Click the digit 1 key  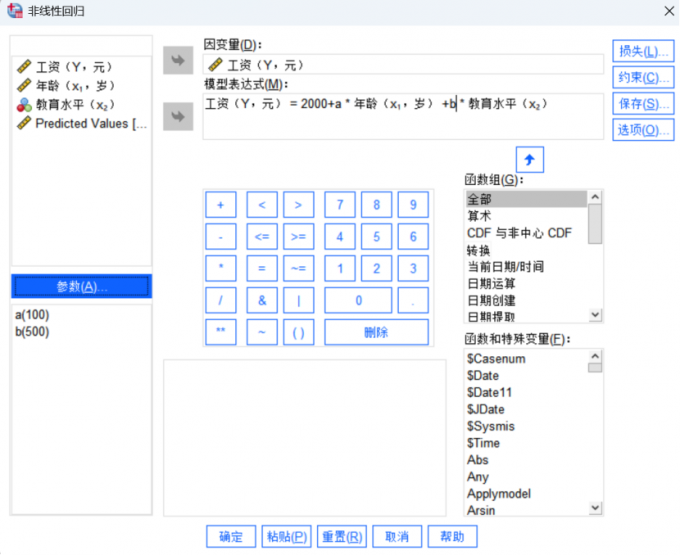click(340, 268)
